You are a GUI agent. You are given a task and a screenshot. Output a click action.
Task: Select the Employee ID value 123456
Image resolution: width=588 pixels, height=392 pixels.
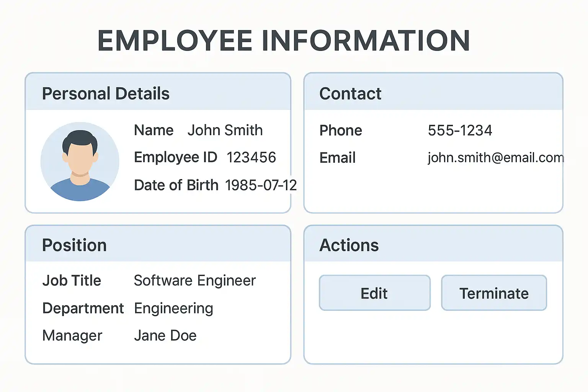[251, 157]
